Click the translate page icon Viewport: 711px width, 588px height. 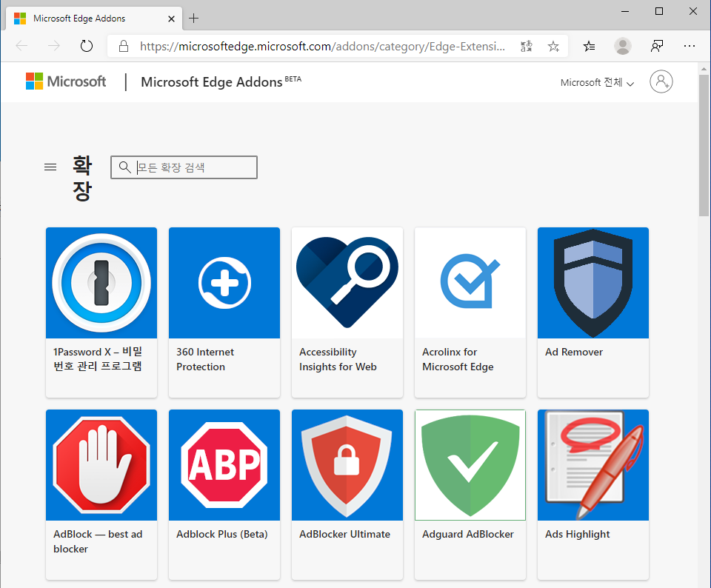pos(526,46)
